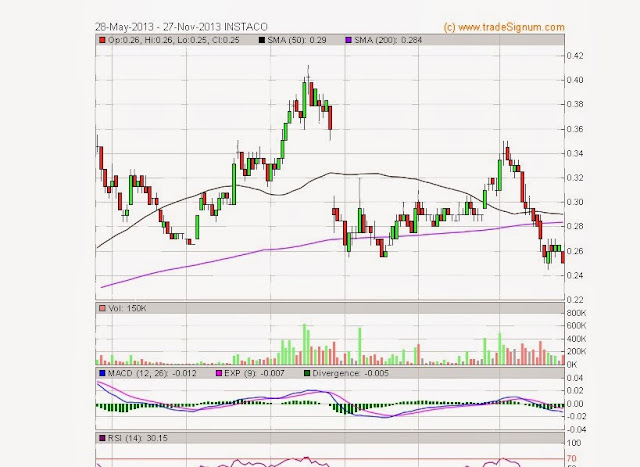
Task: Click the 800K volume axis label
Action: pos(576,313)
